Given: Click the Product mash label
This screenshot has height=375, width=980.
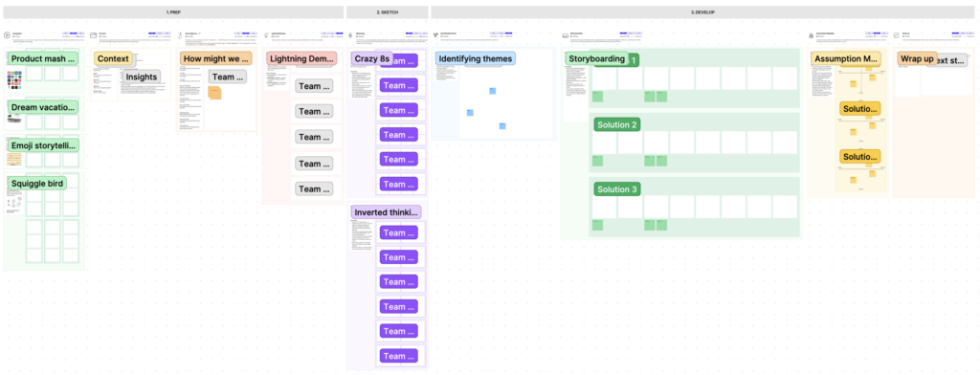Looking at the screenshot, I should 43,58.
